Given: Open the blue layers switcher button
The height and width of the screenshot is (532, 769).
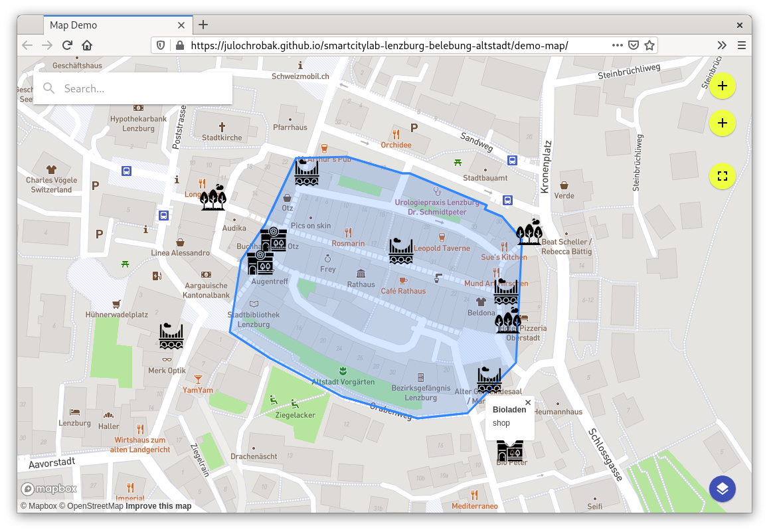Looking at the screenshot, I should click(x=723, y=489).
